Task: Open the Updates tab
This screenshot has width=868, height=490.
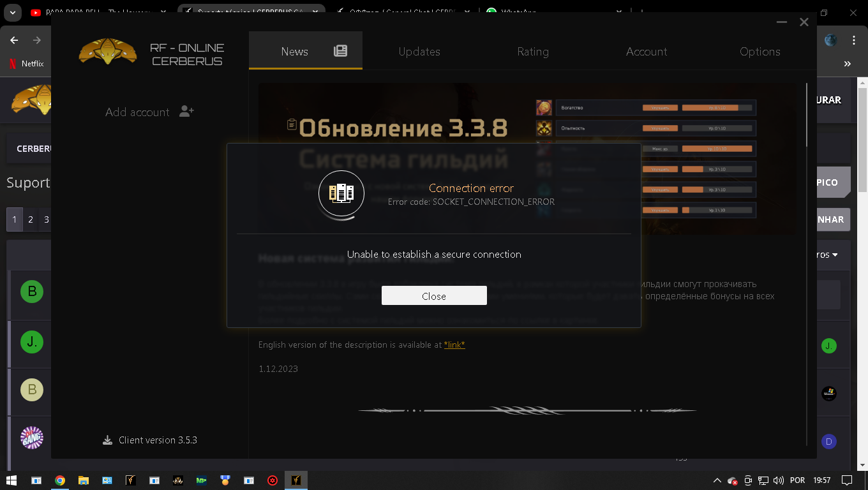Action: 419,52
